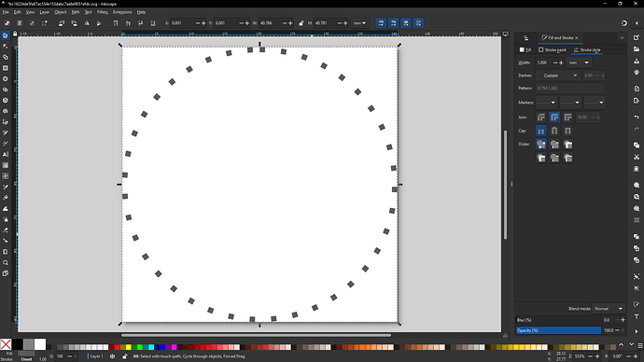
Task: Select the Dropper color picker tool
Action: (x=6, y=187)
